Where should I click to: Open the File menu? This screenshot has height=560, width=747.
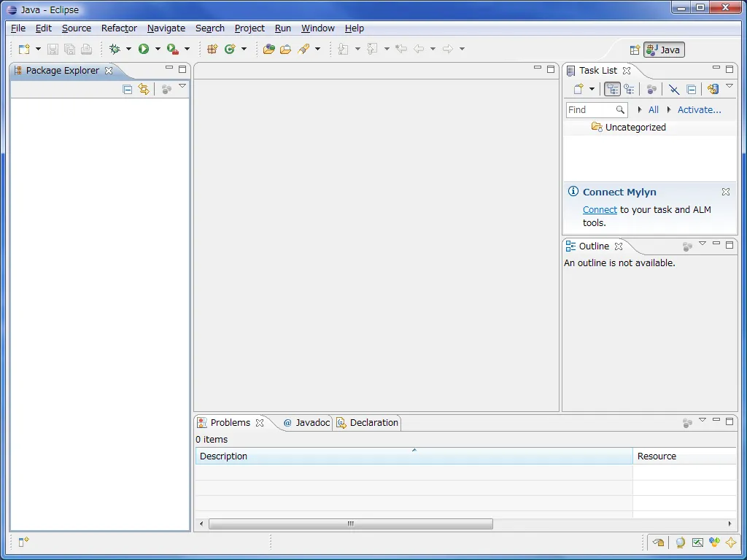pyautogui.click(x=18, y=28)
